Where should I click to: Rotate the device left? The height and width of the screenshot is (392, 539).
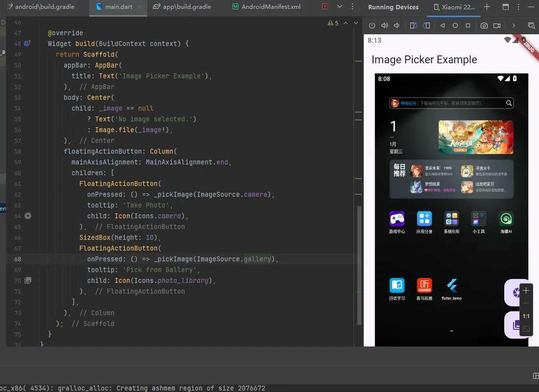pos(414,25)
